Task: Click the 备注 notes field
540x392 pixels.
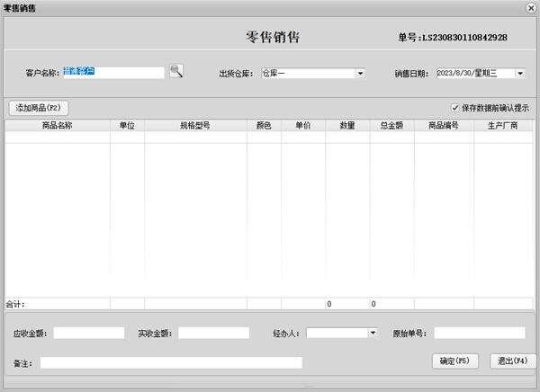Action: tap(171, 362)
